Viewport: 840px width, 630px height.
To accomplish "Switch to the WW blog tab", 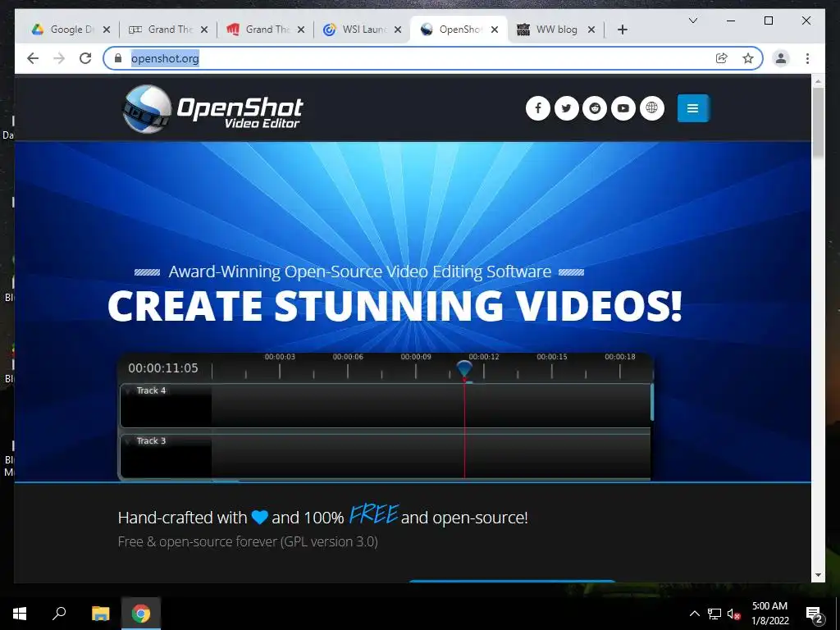I will click(556, 30).
